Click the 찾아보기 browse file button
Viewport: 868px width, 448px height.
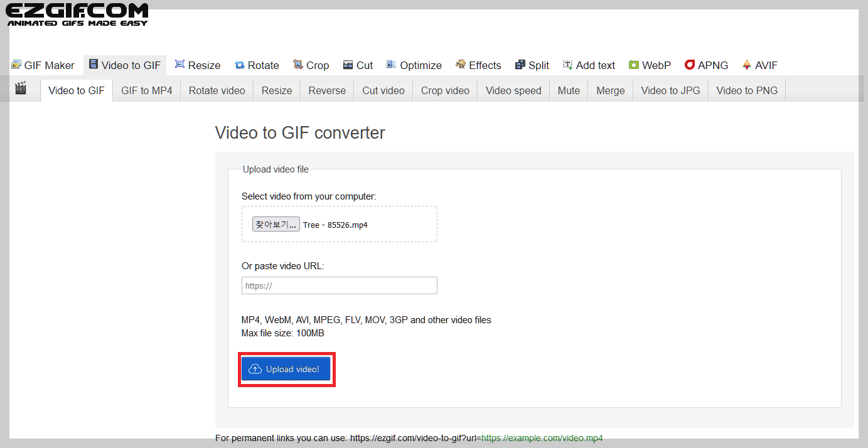pos(276,225)
